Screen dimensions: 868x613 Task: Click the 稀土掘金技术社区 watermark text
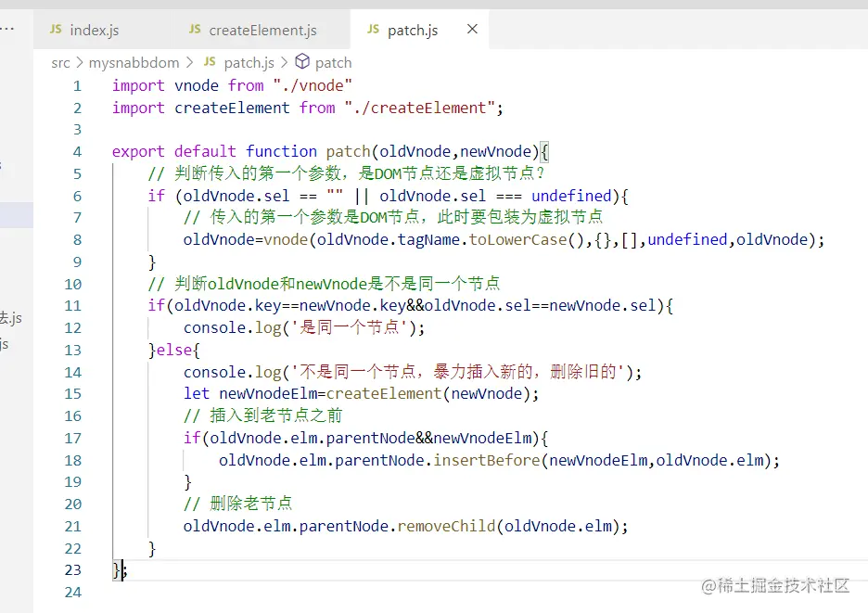(780, 586)
